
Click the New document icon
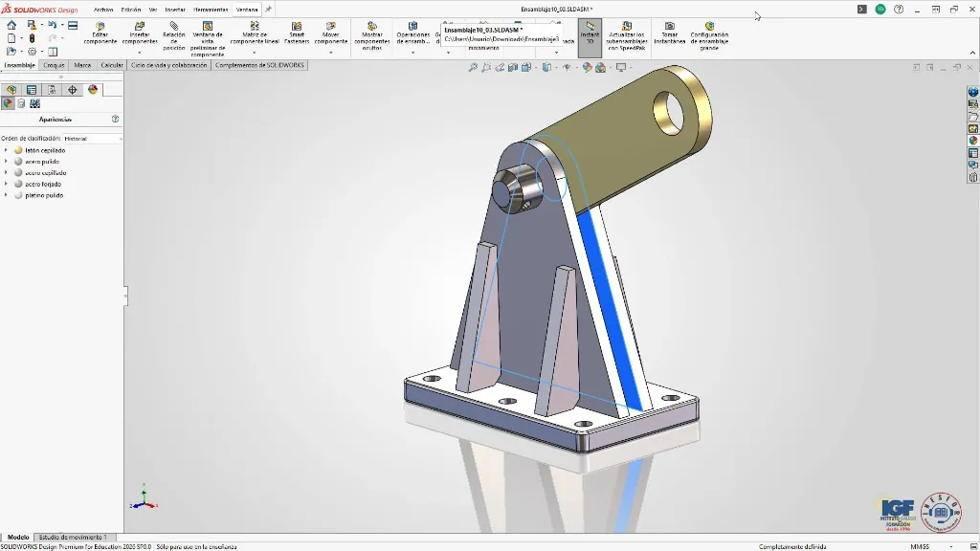click(x=11, y=38)
